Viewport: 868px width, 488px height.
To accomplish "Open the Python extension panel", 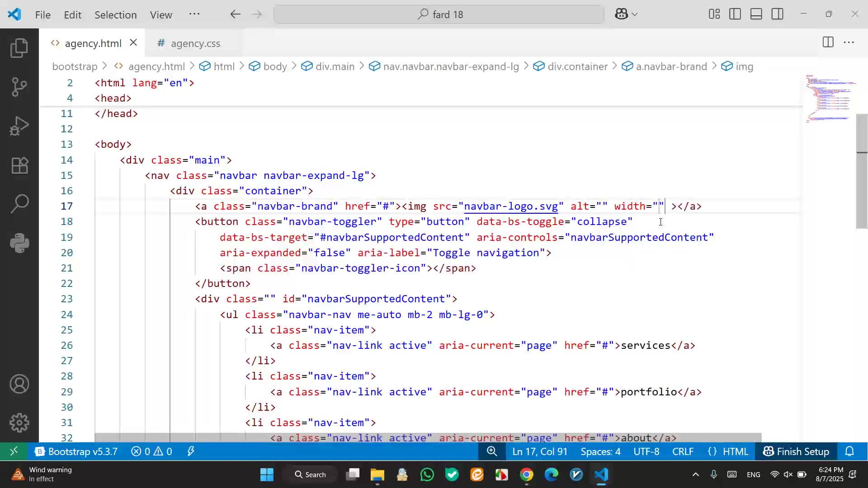I will click(19, 243).
